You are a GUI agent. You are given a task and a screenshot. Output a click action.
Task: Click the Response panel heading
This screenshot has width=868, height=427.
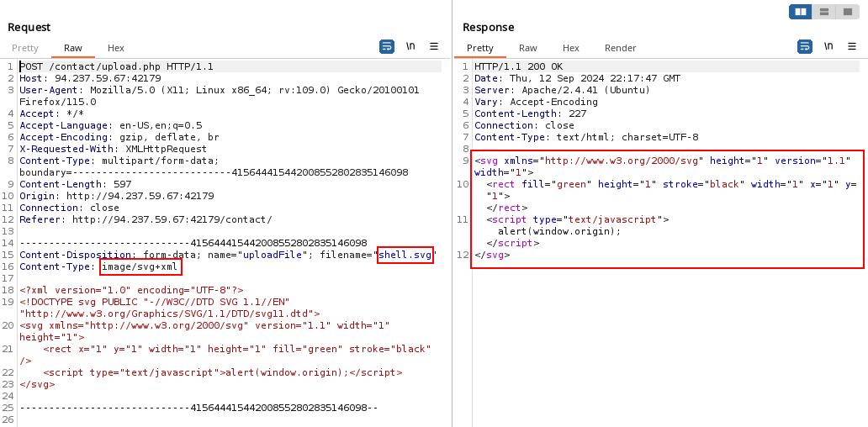(488, 27)
